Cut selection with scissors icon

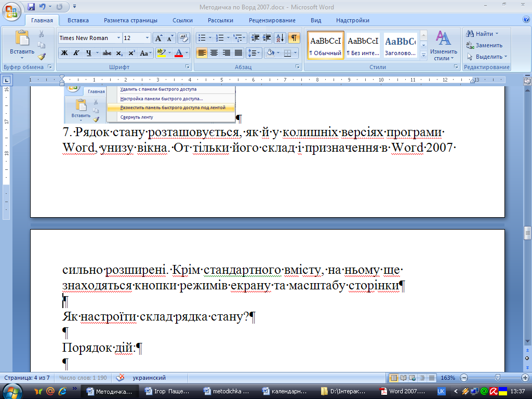[42, 34]
